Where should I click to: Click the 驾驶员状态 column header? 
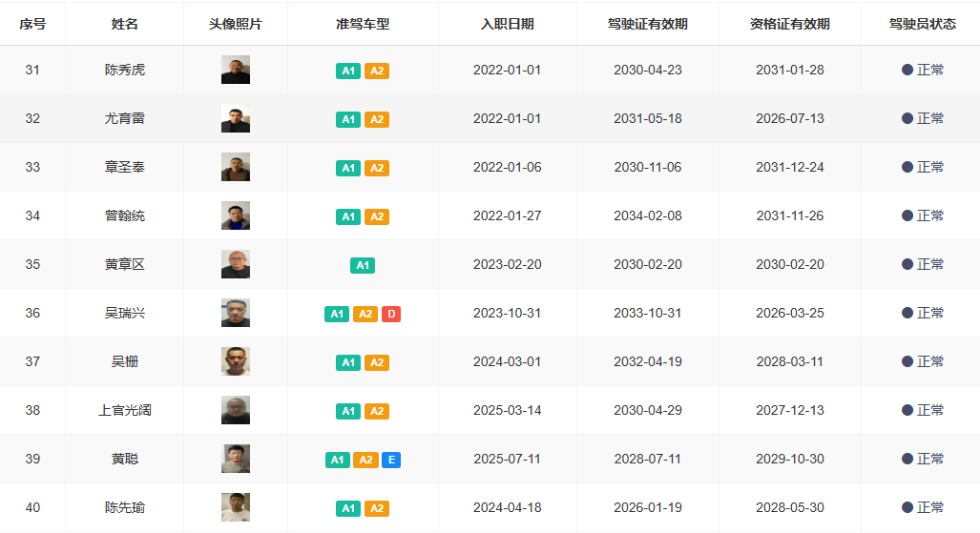(x=922, y=24)
